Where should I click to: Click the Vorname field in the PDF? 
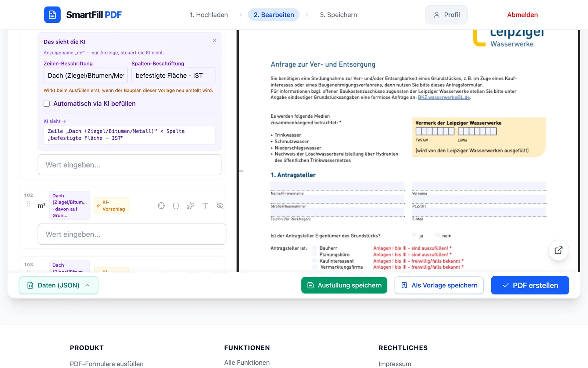[479, 186]
